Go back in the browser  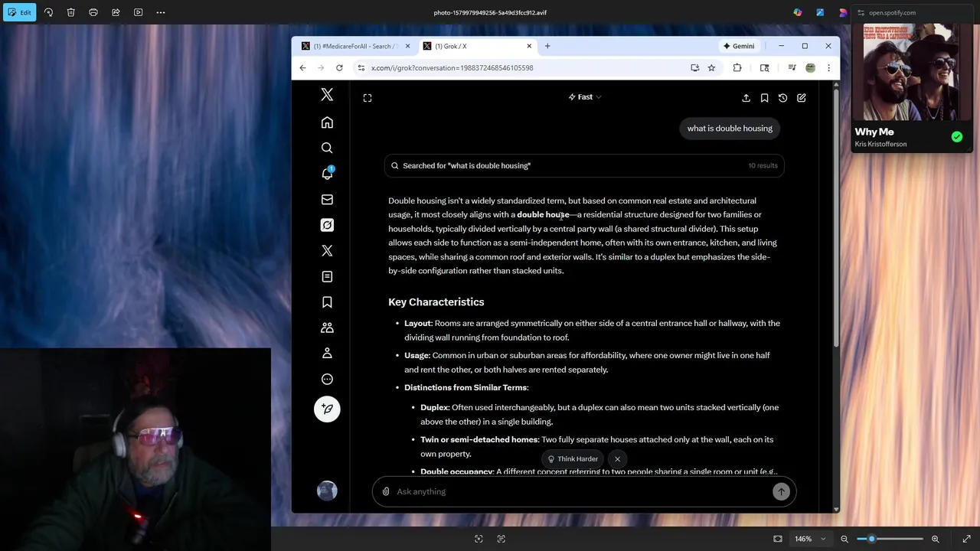tap(302, 67)
